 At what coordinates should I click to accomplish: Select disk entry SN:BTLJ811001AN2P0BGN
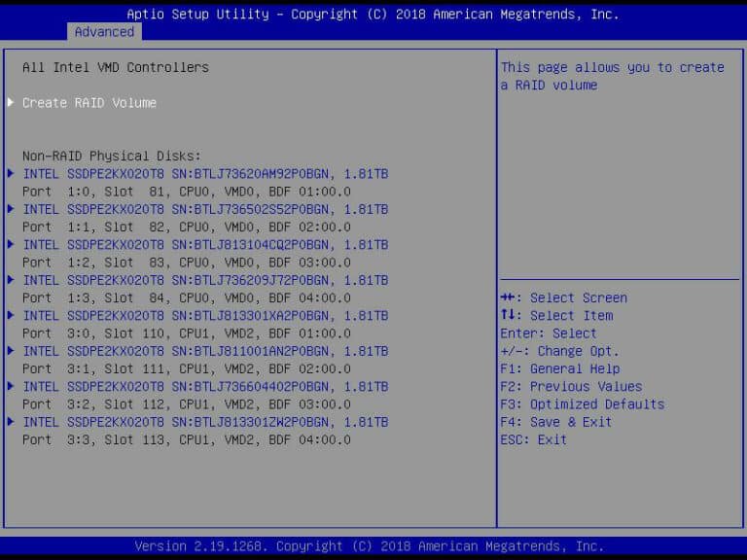[205, 351]
